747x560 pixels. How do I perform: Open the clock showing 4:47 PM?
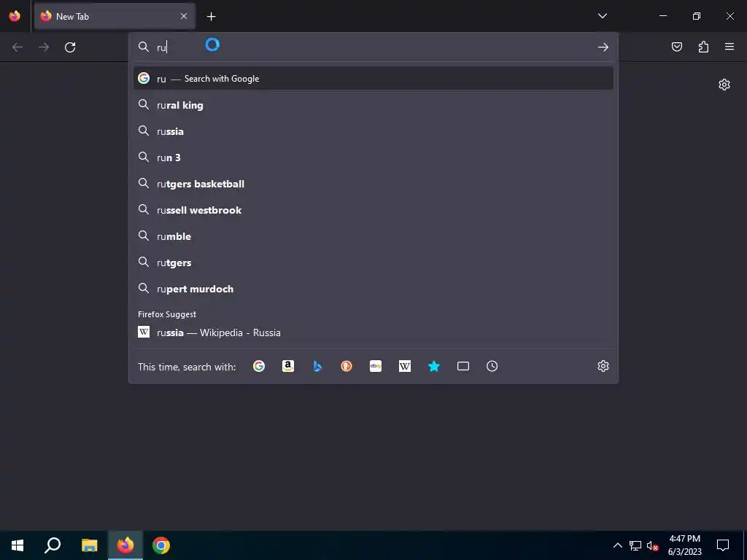(x=684, y=545)
